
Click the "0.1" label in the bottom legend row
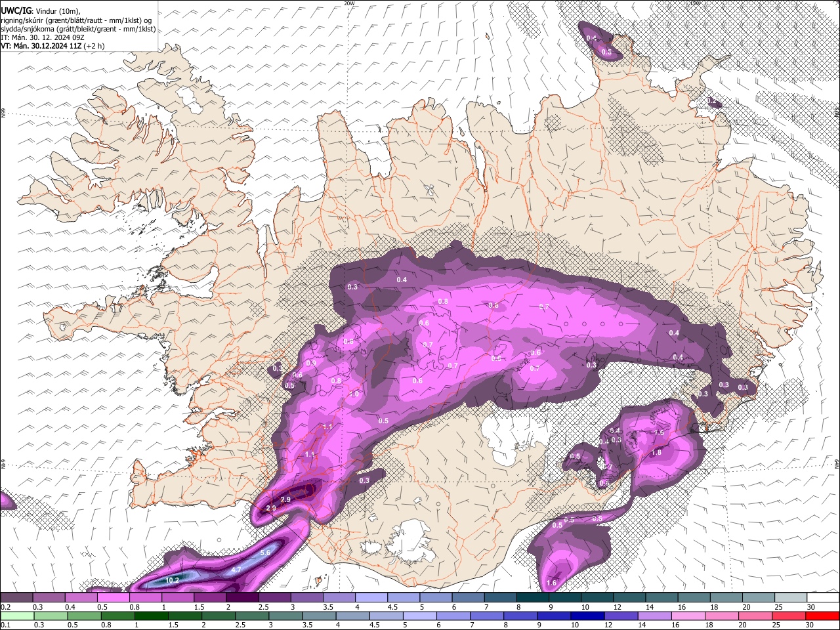click(6, 625)
